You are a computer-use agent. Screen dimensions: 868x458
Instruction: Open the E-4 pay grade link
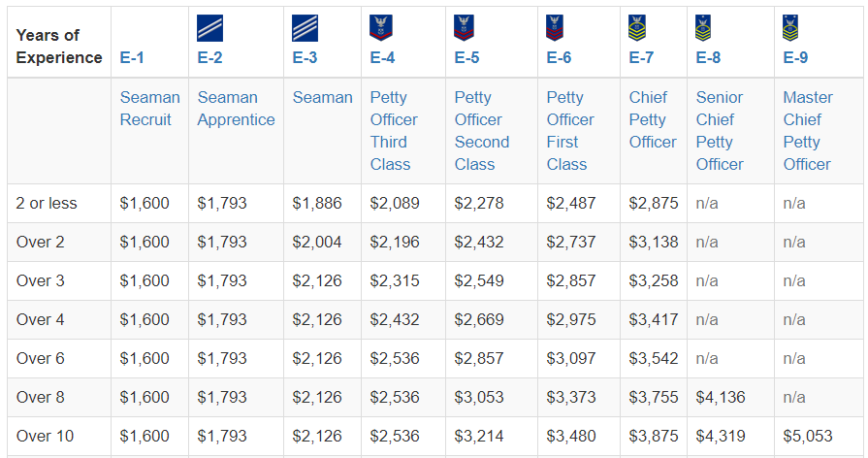382,58
